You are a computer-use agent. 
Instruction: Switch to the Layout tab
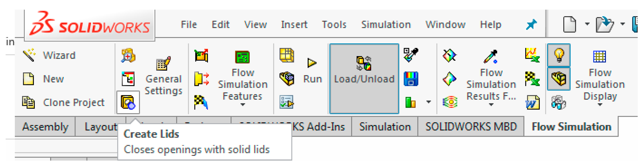(101, 127)
